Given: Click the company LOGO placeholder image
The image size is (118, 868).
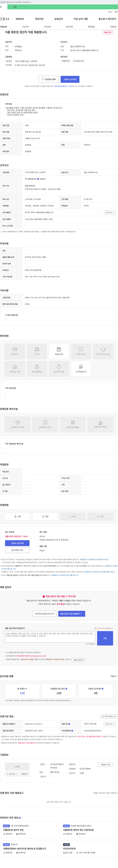Looking at the screenshot, I should click(x=17, y=767).
